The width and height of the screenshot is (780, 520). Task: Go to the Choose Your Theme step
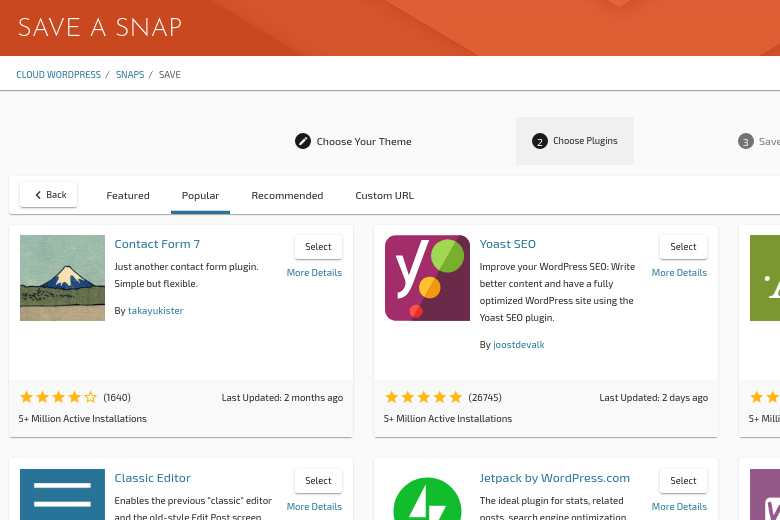point(364,141)
